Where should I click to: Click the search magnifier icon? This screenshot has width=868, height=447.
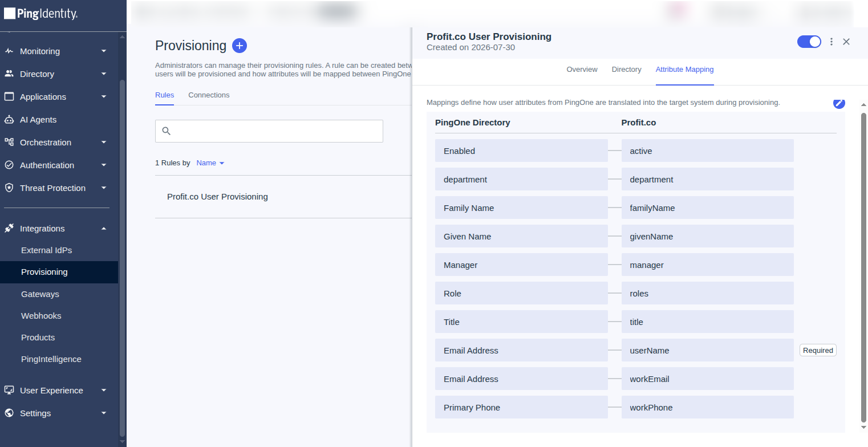tap(167, 131)
